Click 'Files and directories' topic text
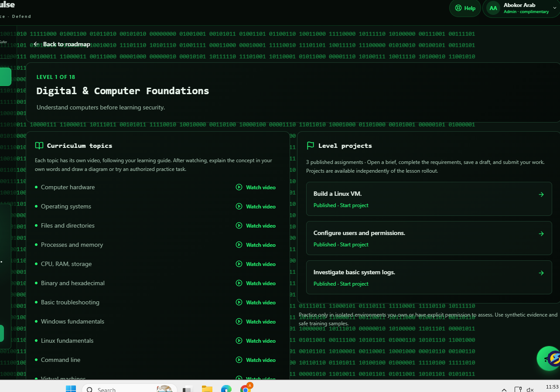This screenshot has width=560, height=392. pos(68,225)
